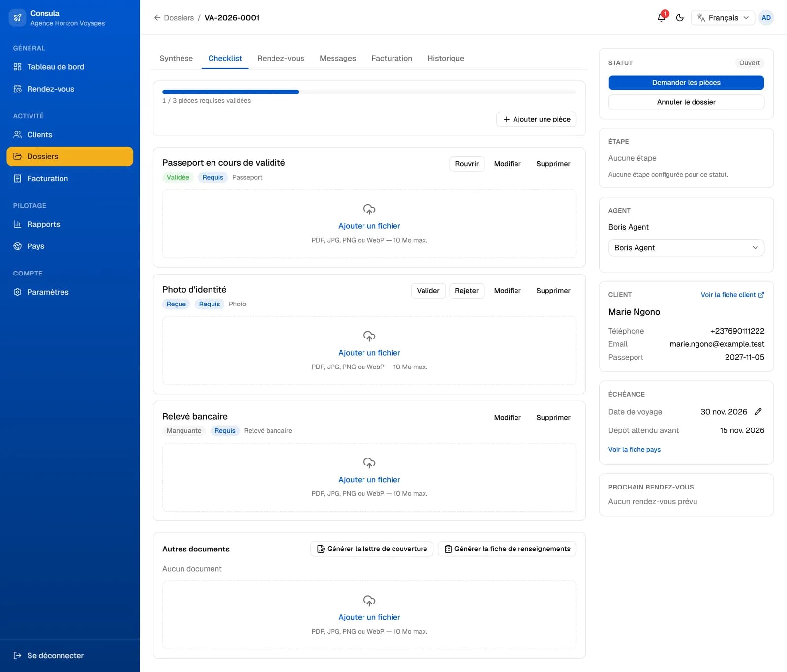This screenshot has height=672, width=787.
Task: Switch to the Messages tab
Action: click(338, 58)
